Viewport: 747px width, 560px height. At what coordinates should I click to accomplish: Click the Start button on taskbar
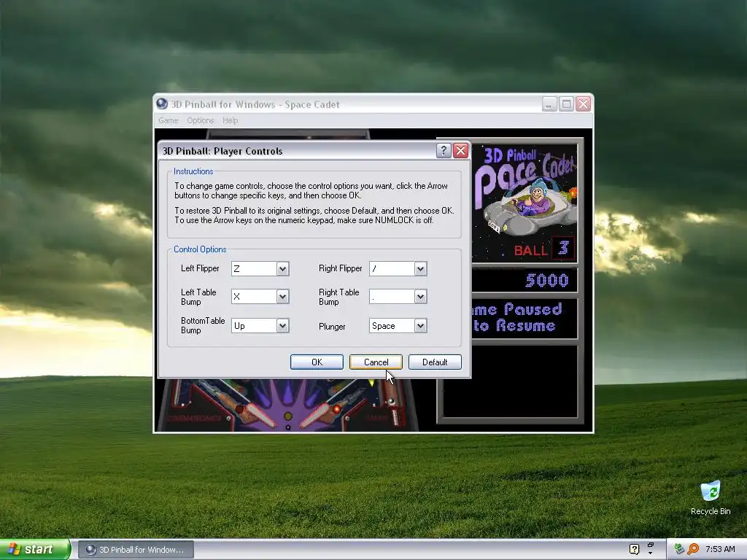(x=35, y=550)
